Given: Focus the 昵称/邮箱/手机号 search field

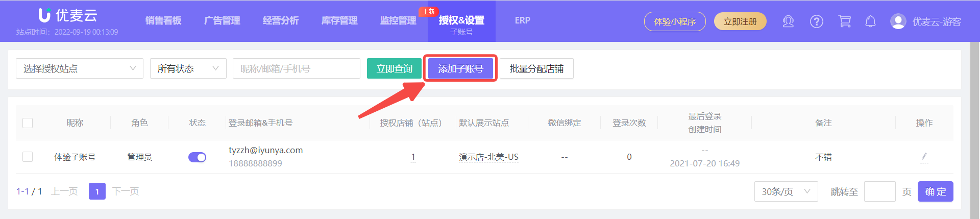Looking at the screenshot, I should [x=297, y=68].
